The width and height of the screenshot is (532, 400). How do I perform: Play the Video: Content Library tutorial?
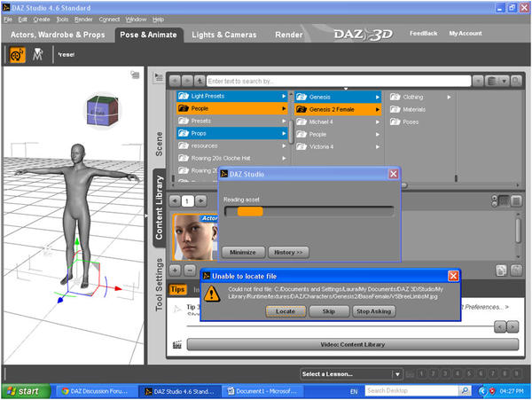point(353,344)
